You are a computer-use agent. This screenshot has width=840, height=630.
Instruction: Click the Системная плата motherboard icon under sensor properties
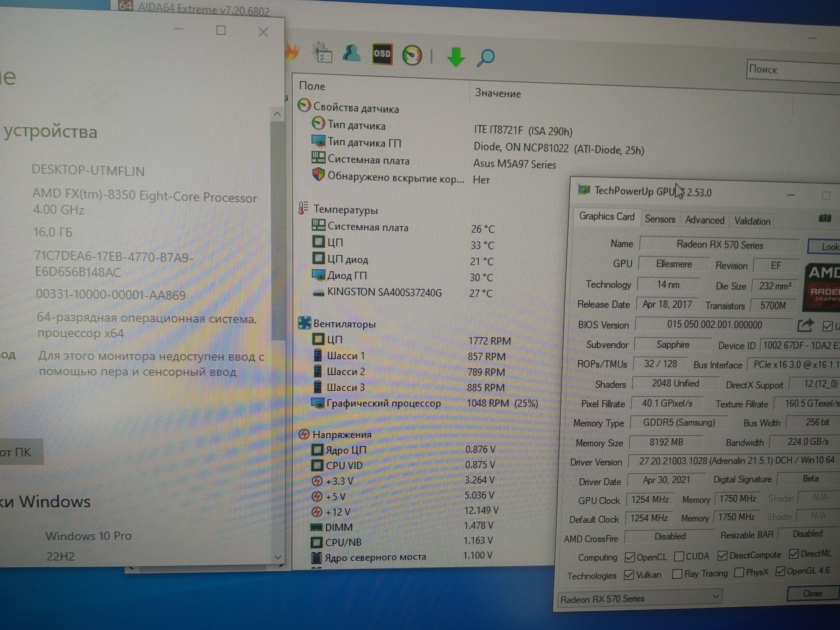(318, 158)
